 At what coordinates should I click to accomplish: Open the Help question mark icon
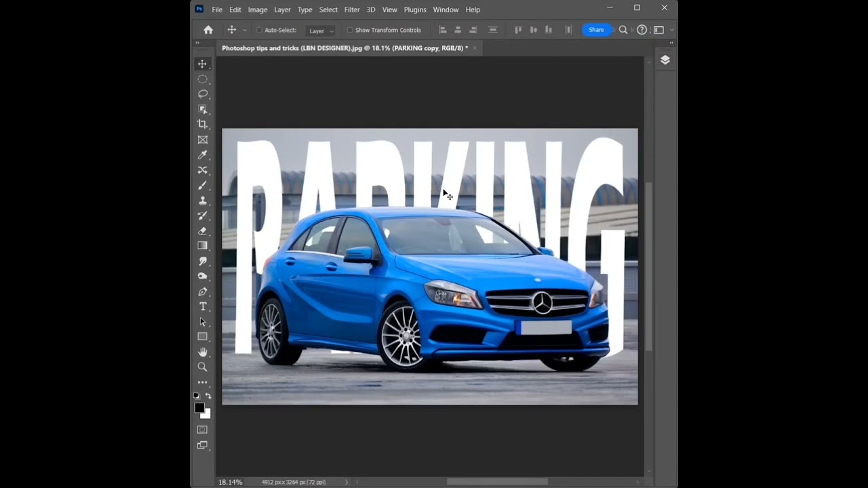coord(642,30)
